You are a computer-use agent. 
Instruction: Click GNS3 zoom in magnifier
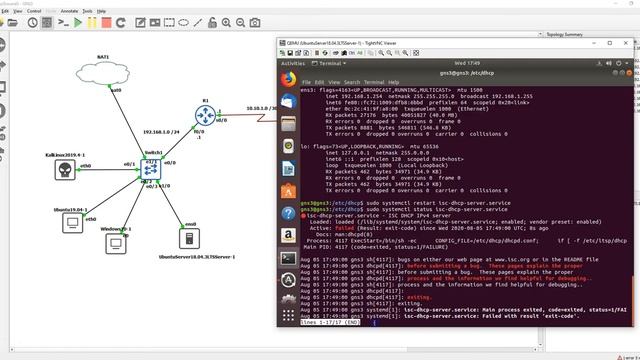pyautogui.click(x=226, y=22)
